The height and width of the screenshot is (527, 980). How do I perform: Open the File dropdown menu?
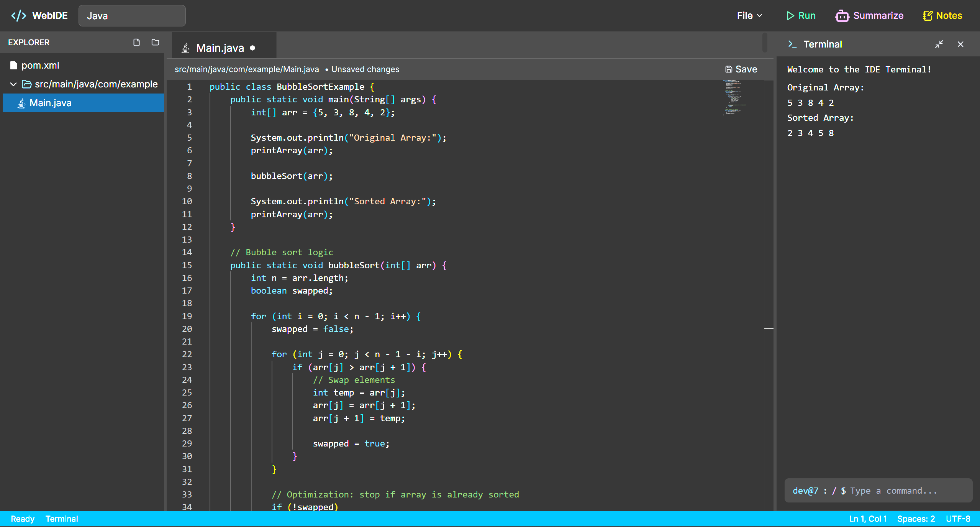pos(749,16)
